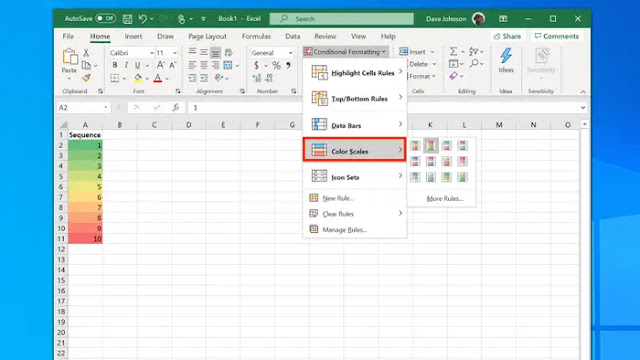Select the Format Painter brush

[x=86, y=78]
